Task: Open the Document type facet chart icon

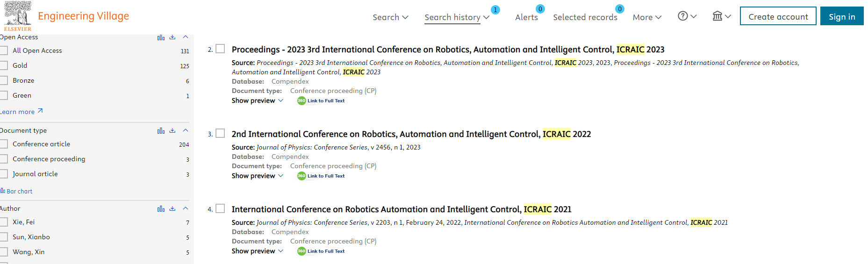Action: tap(161, 131)
